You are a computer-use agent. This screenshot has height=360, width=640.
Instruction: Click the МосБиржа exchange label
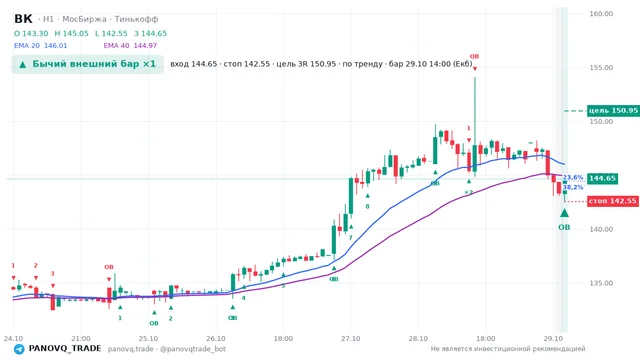pyautogui.click(x=84, y=19)
